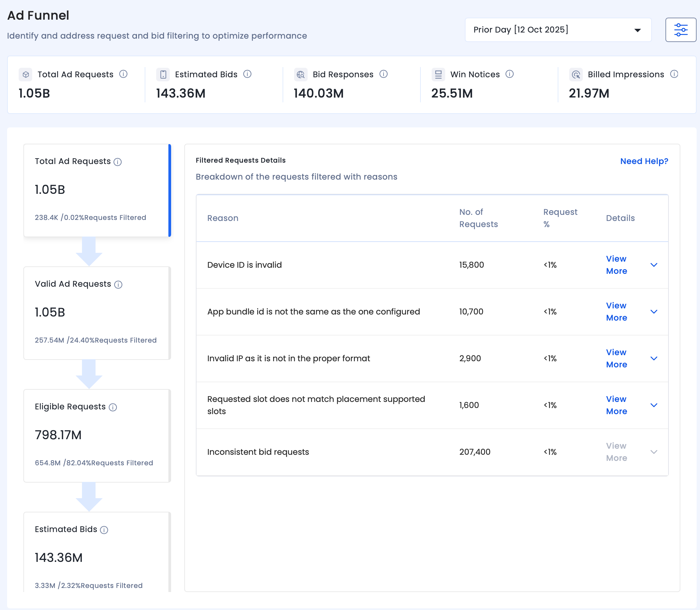Click info icon on Valid Ad Requests card
700x610 pixels.
coord(118,285)
